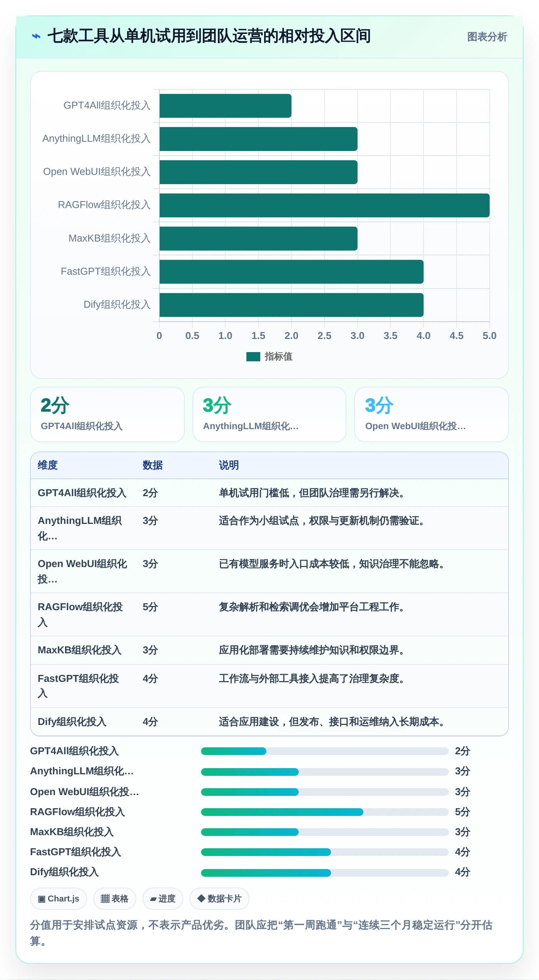Click the footnote starting 分值用于安排试点资源
Screen dimensions: 539x980
[261, 933]
